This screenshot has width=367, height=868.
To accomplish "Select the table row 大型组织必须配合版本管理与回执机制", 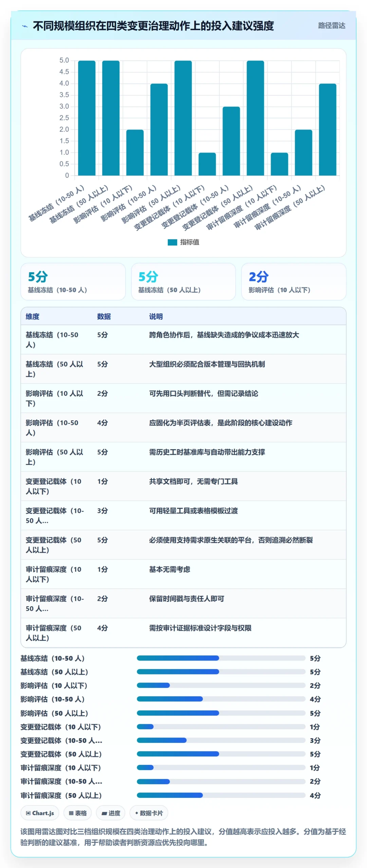I will point(183,369).
